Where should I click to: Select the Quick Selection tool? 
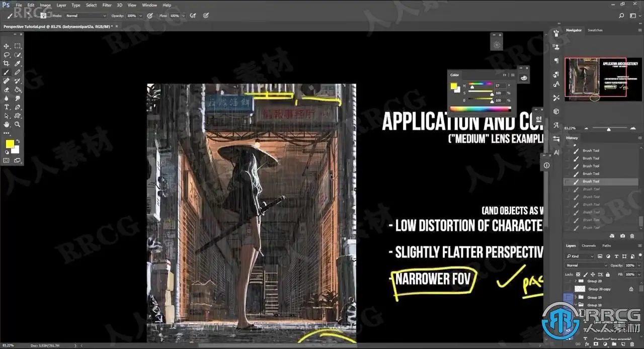18,54
